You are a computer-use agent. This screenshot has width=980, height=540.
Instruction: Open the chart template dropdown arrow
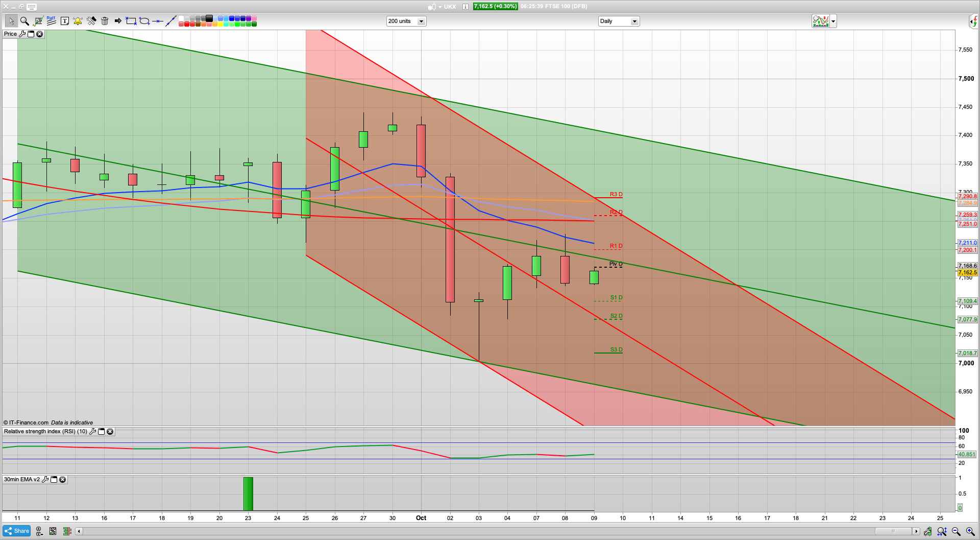point(833,21)
